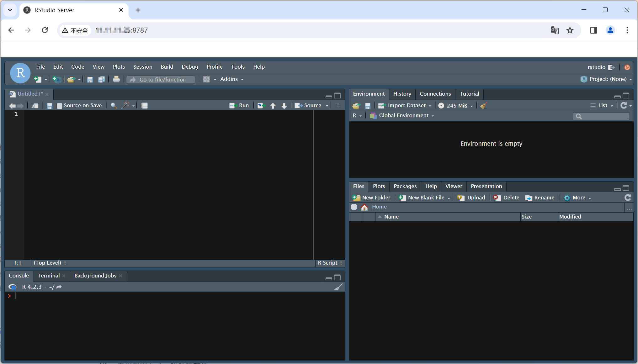Image resolution: width=638 pixels, height=364 pixels.
Task: Open find and replace in the editor
Action: [114, 106]
